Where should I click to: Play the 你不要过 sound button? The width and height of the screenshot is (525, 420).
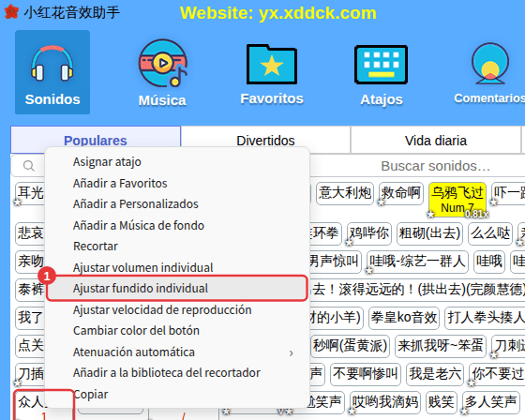[497, 374]
